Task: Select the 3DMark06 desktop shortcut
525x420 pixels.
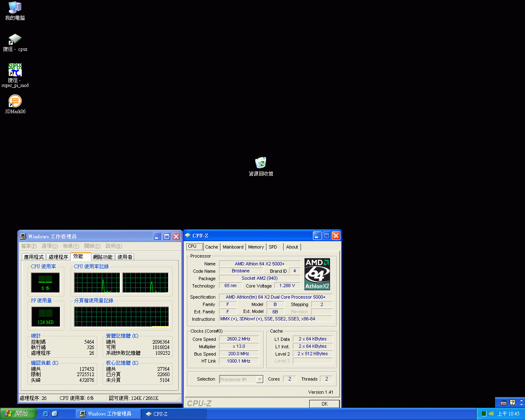Action: pyautogui.click(x=15, y=104)
